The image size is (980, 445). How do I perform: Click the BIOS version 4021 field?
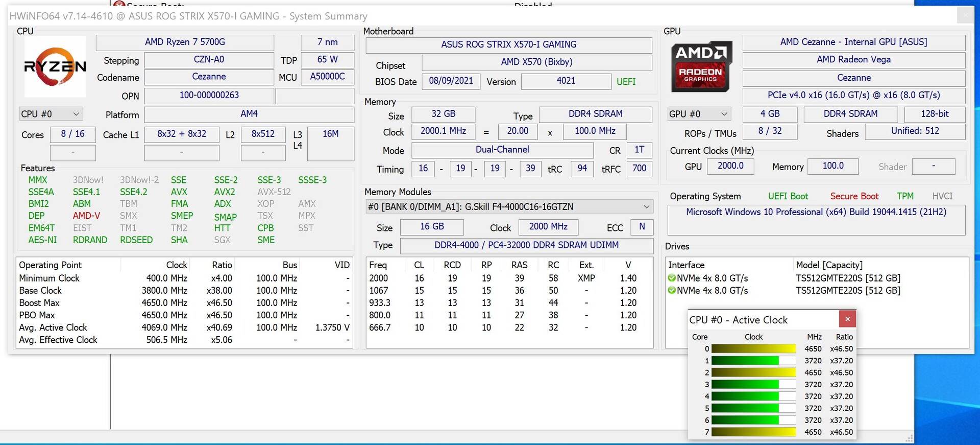point(566,81)
